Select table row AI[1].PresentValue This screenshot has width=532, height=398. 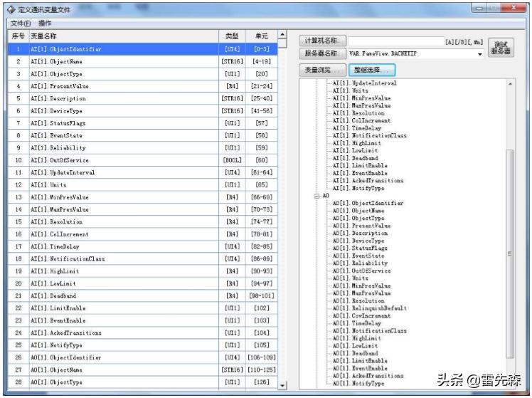[142, 86]
